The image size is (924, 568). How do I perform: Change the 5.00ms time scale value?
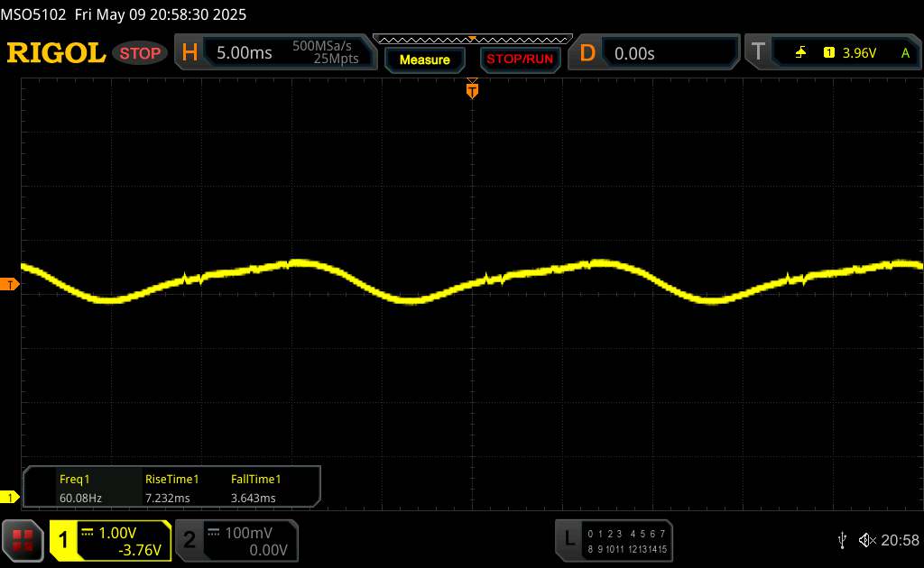244,53
